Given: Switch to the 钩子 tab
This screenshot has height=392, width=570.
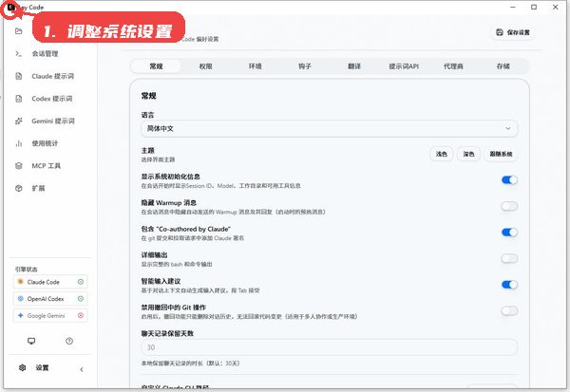Looking at the screenshot, I should tap(305, 66).
